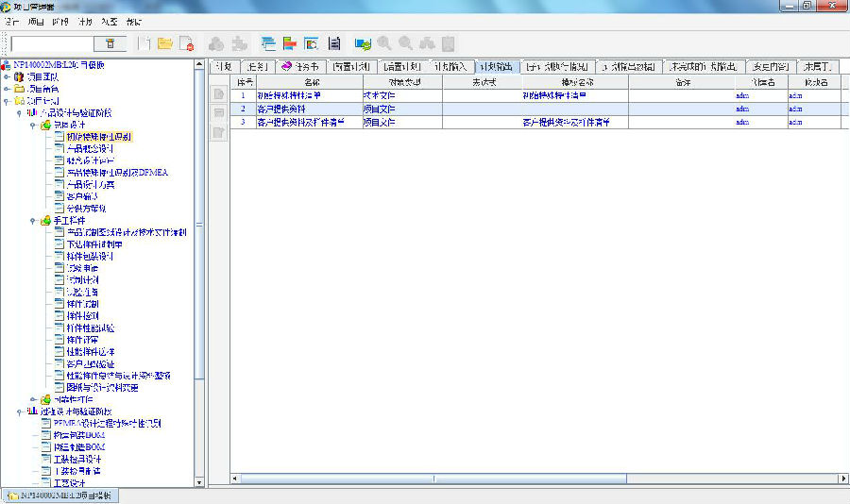Click the delete document icon with red mark
This screenshot has width=850, height=504.
[186, 43]
